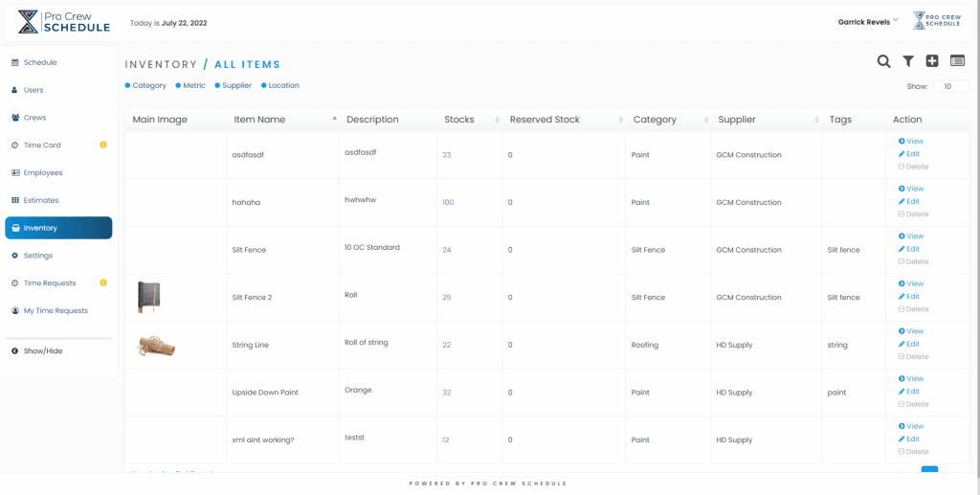
Task: Open the Settings gear in sidebar
Action: (37, 256)
